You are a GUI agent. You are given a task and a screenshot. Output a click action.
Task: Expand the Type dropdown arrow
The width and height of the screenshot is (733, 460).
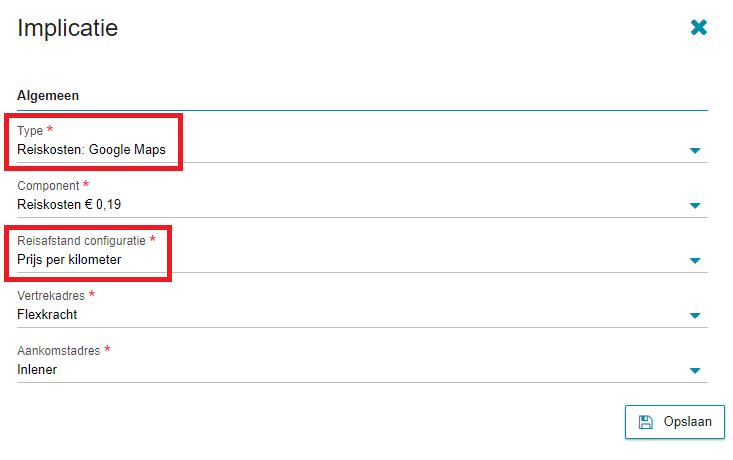point(695,151)
